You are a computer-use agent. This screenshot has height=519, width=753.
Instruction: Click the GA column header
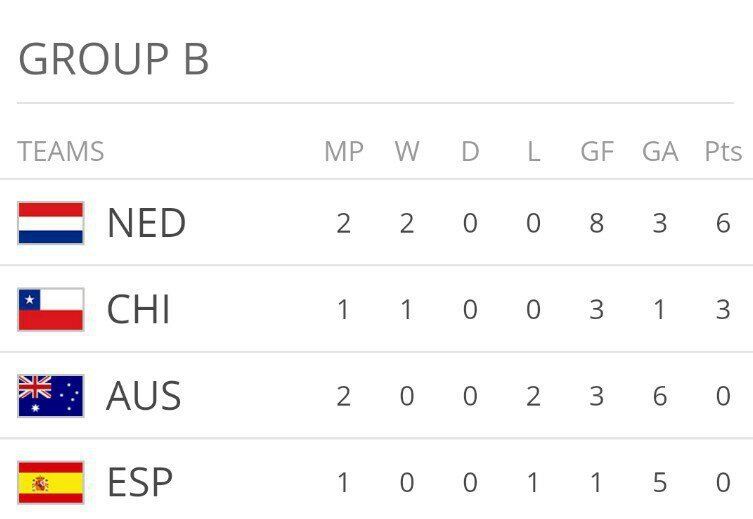[x=660, y=152]
